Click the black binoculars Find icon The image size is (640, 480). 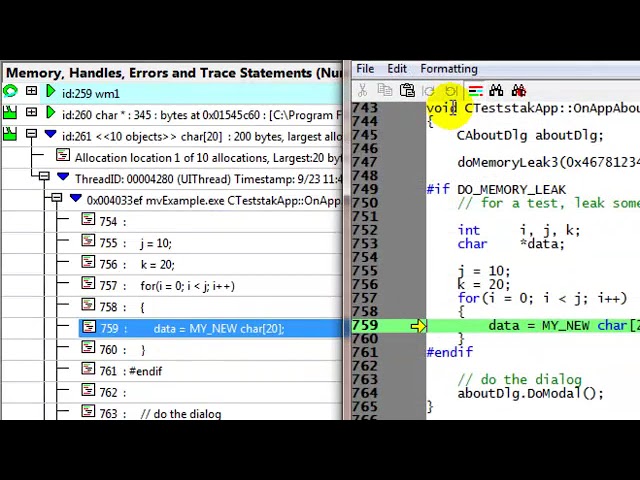pos(496,90)
